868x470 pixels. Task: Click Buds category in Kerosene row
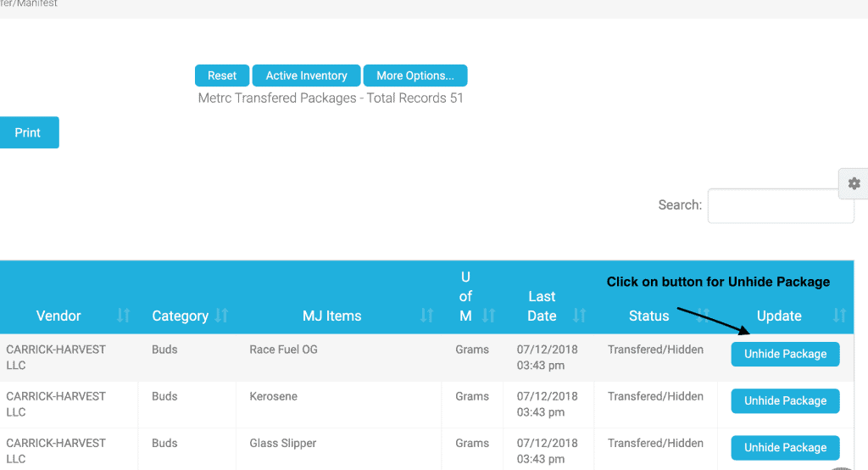pos(164,396)
